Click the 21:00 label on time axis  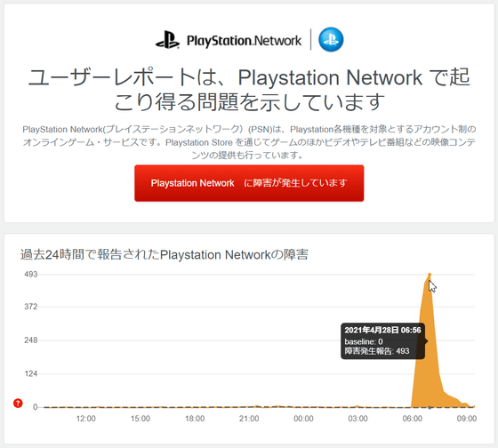249,419
